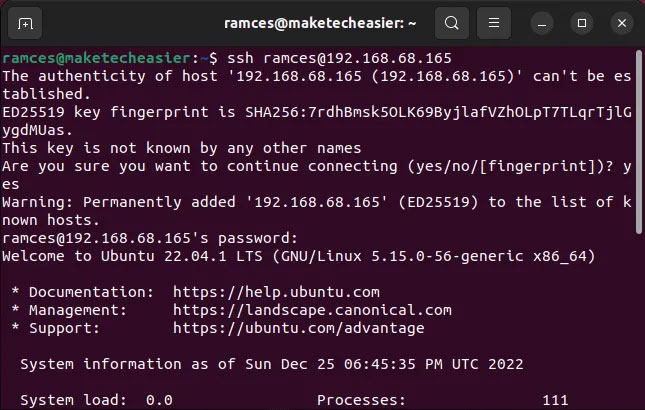Click the System information date line

click(x=271, y=364)
